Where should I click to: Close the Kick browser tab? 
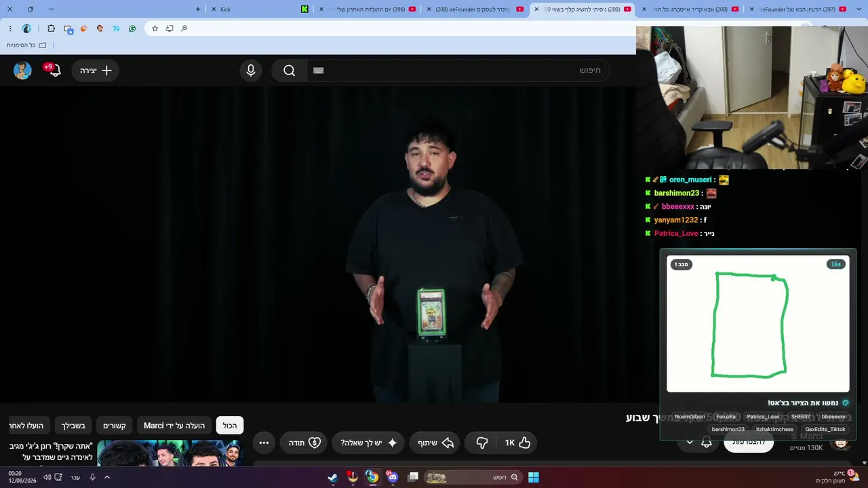(212, 9)
